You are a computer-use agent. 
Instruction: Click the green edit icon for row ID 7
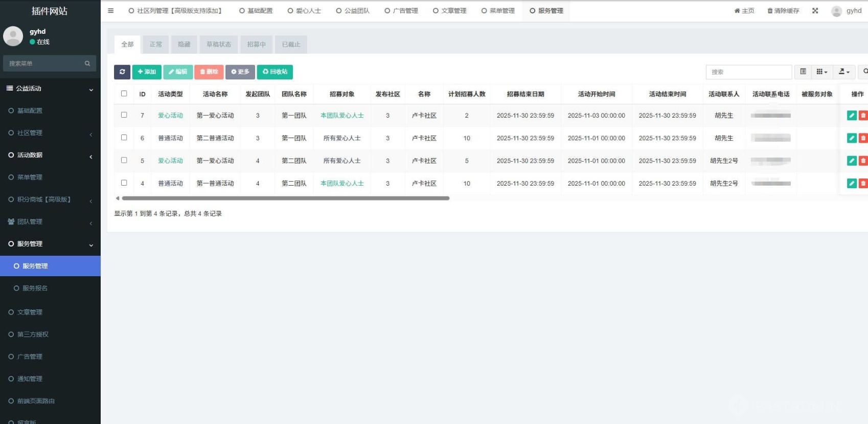(x=851, y=116)
